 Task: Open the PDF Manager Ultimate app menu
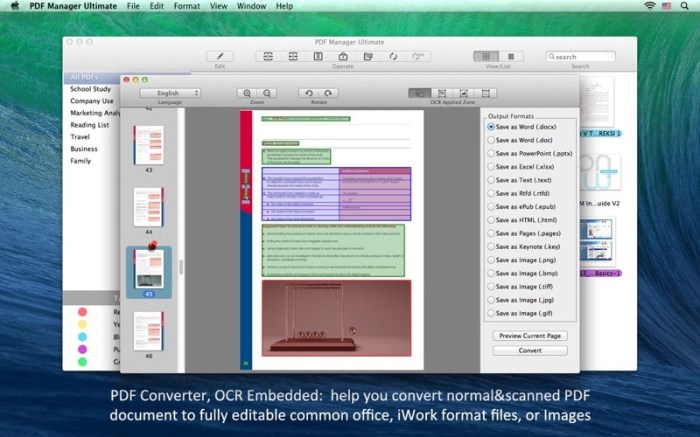point(73,6)
